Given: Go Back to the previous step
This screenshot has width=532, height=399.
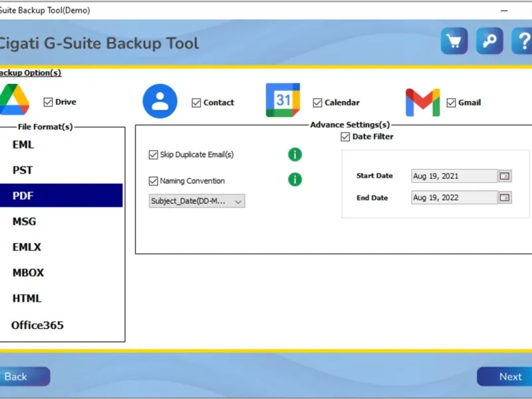Looking at the screenshot, I should tap(25, 376).
